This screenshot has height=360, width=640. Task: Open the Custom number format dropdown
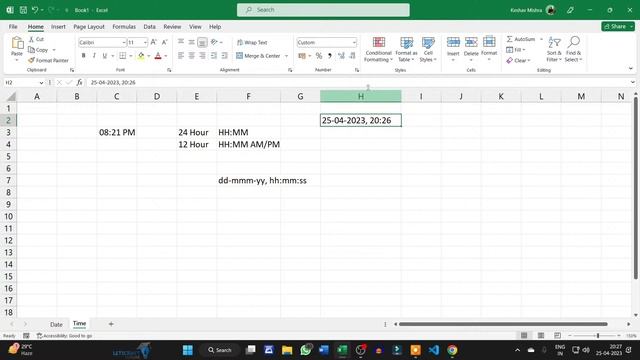coord(354,42)
